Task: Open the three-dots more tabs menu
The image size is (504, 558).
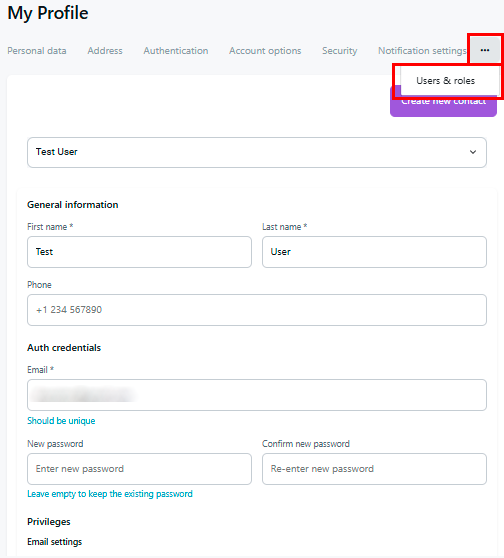Action: (x=484, y=50)
